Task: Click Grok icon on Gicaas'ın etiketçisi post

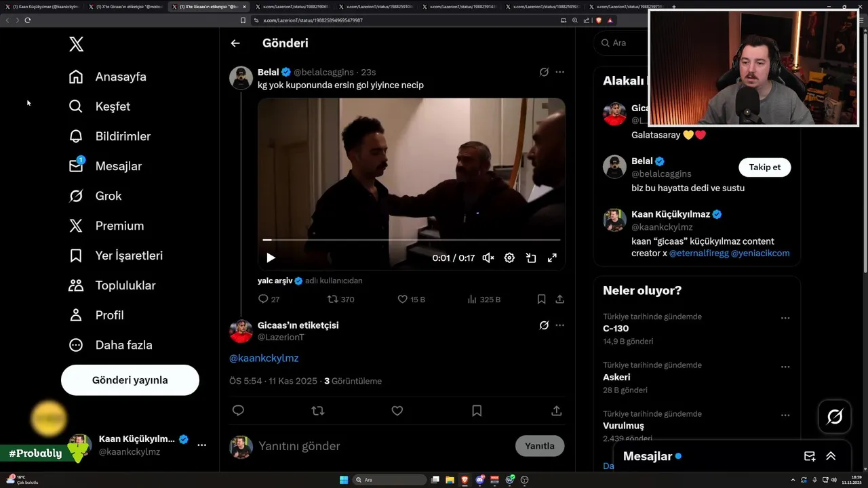Action: coord(544,325)
